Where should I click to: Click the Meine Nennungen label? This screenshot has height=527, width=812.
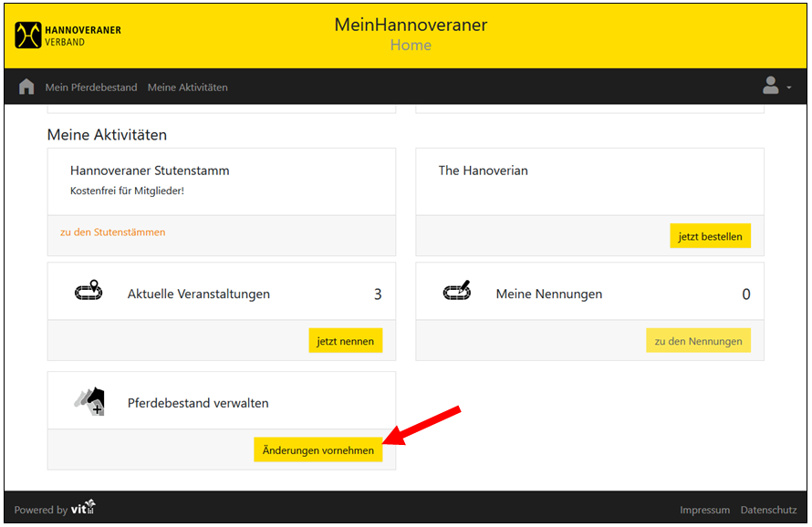point(549,294)
